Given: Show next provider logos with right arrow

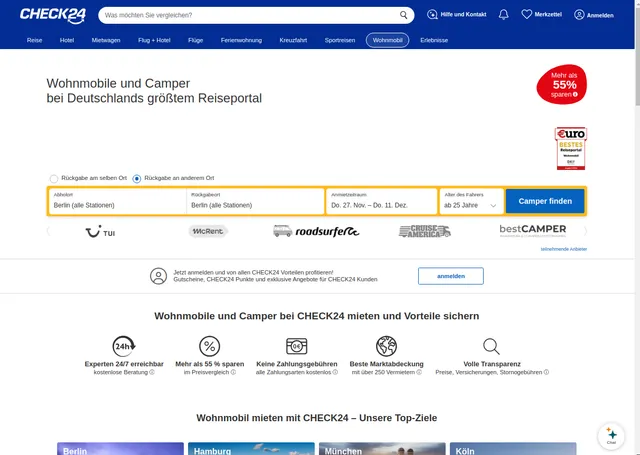Looking at the screenshot, I should (x=585, y=231).
